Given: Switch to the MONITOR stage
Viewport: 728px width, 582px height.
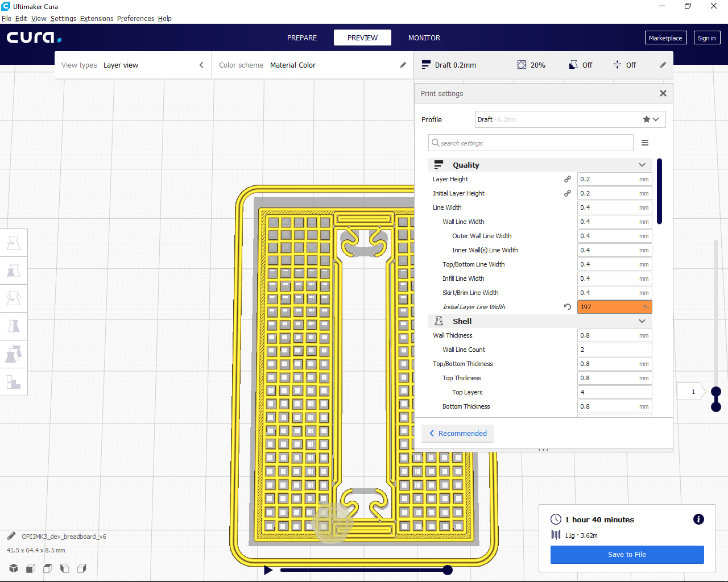Looking at the screenshot, I should 424,38.
